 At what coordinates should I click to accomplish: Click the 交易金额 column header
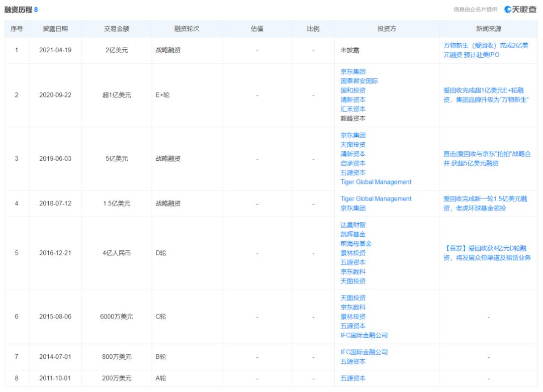point(117,29)
